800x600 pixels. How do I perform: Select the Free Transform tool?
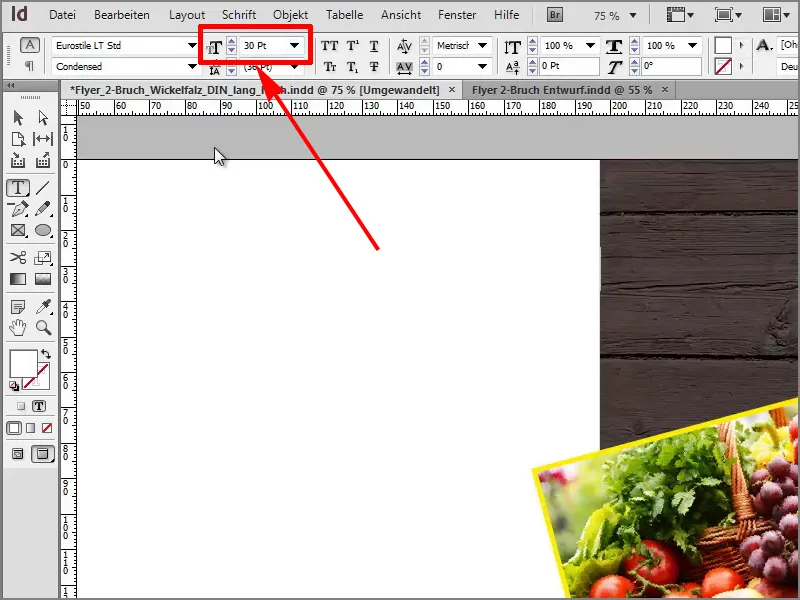43,258
